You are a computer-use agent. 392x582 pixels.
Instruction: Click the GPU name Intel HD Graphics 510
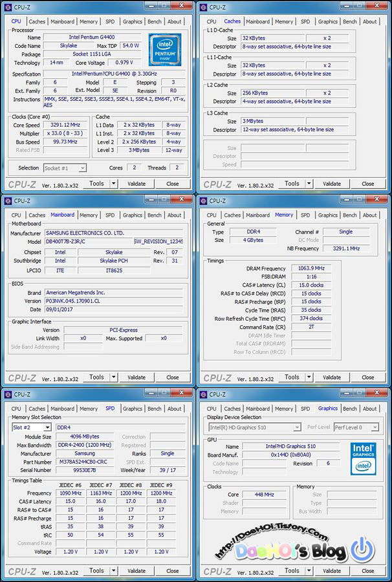point(290,446)
